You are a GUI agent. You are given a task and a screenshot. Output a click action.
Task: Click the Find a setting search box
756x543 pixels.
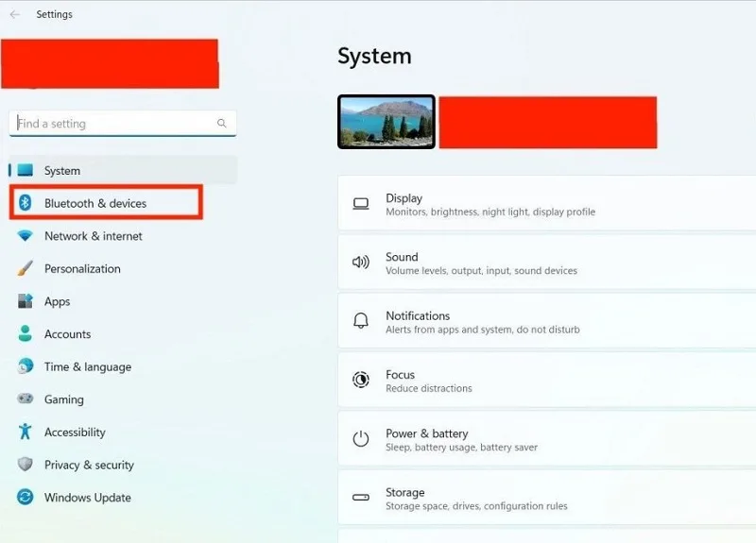pos(123,124)
